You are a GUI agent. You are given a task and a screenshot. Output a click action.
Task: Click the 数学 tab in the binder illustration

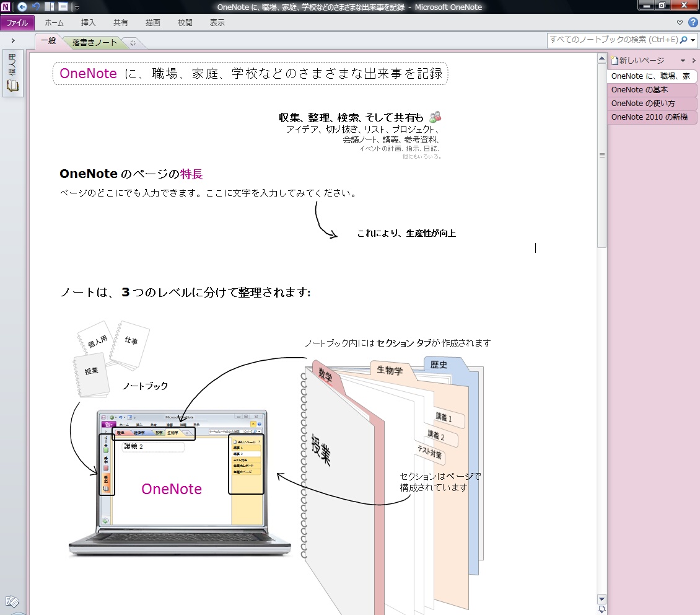point(326,376)
